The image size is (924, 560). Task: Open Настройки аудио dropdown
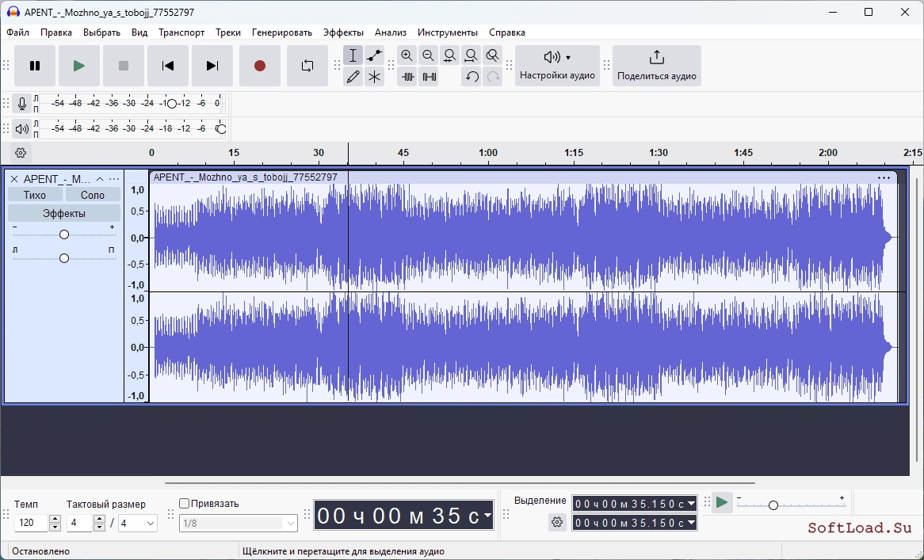coord(557,66)
